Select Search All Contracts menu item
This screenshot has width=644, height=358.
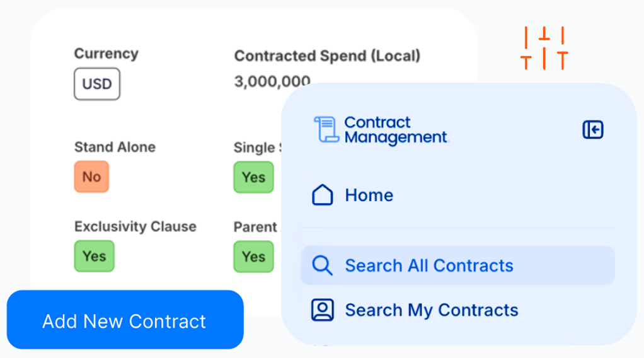[x=428, y=265]
